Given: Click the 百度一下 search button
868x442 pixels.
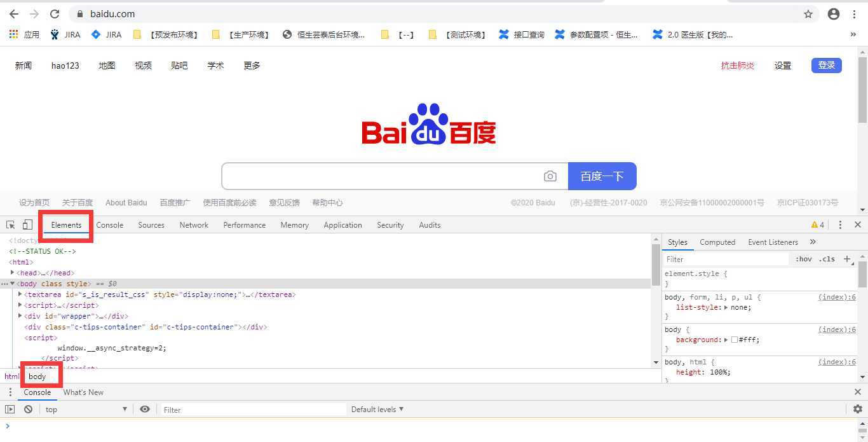Looking at the screenshot, I should tap(602, 176).
